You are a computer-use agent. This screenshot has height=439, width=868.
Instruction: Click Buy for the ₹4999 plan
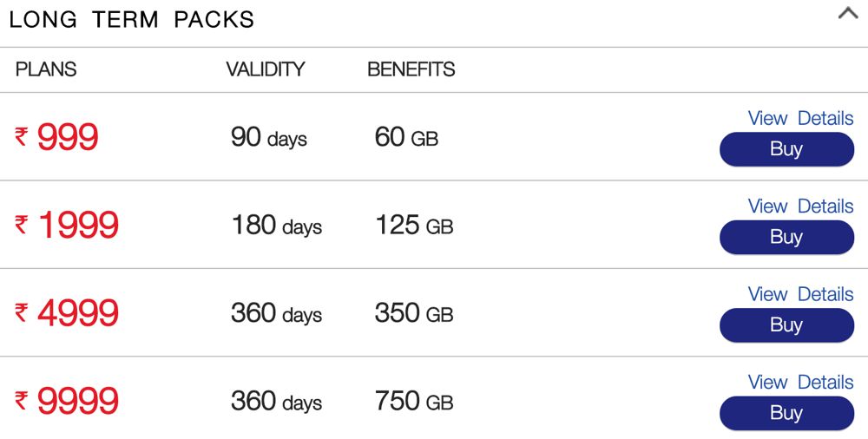point(786,325)
